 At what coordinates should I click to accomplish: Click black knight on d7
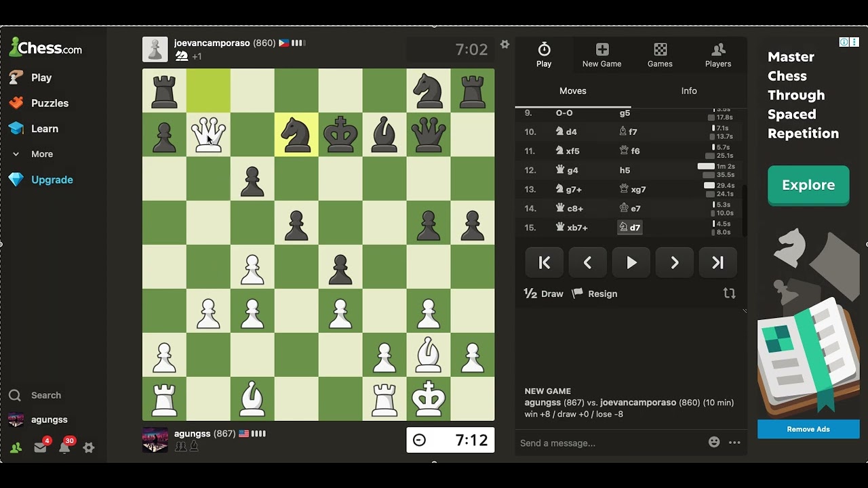tap(296, 134)
